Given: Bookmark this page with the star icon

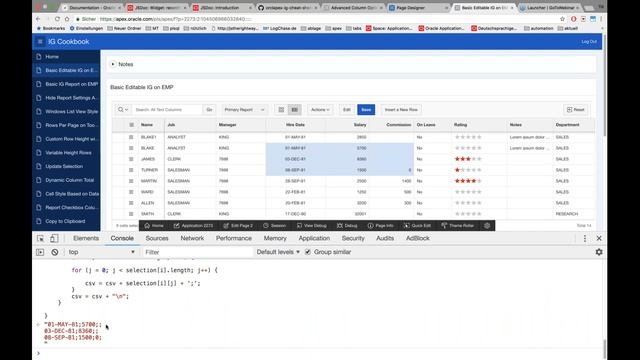Looking at the screenshot, I should (562, 19).
